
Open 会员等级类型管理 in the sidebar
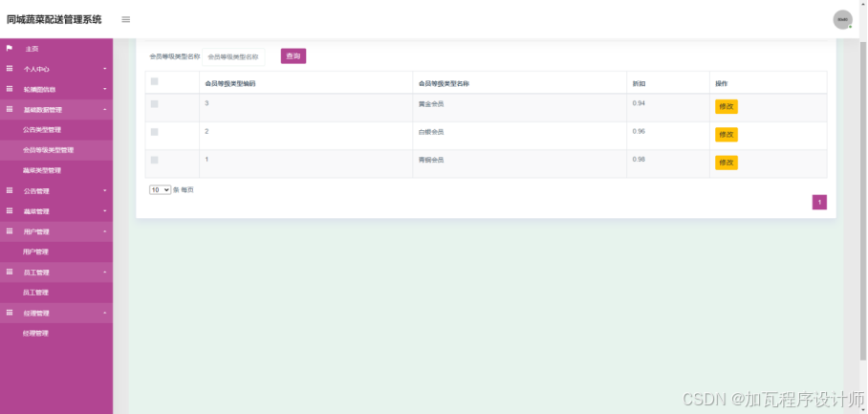pyautogui.click(x=48, y=150)
